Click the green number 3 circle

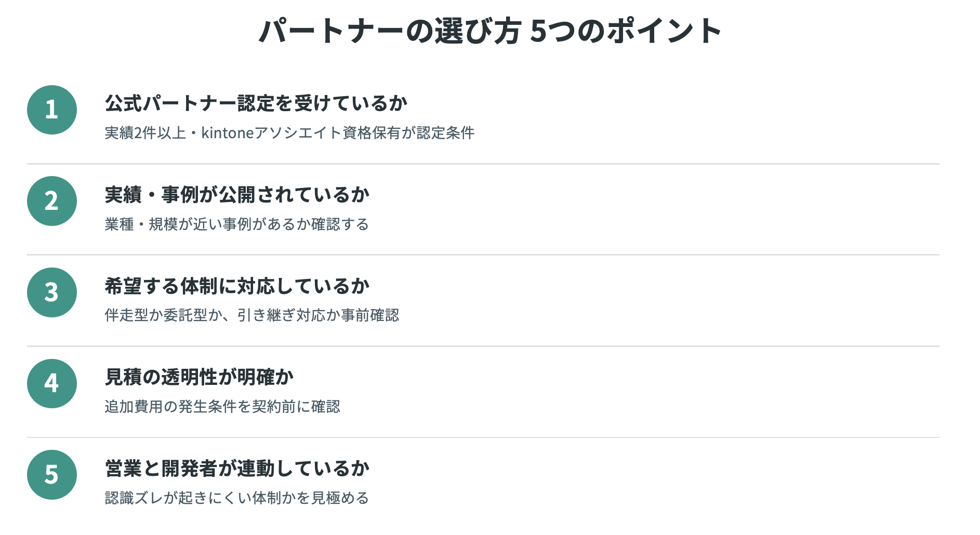pos(52,292)
